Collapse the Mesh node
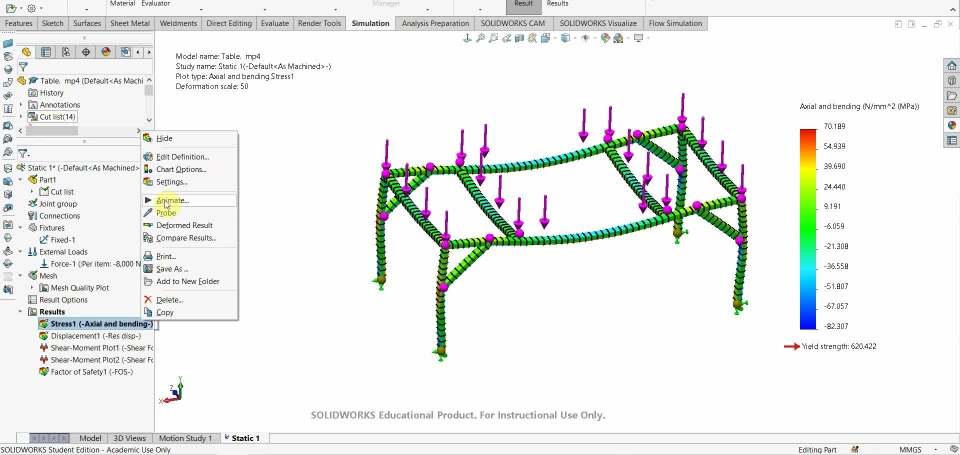Image resolution: width=960 pixels, height=455 pixels. pyautogui.click(x=20, y=276)
